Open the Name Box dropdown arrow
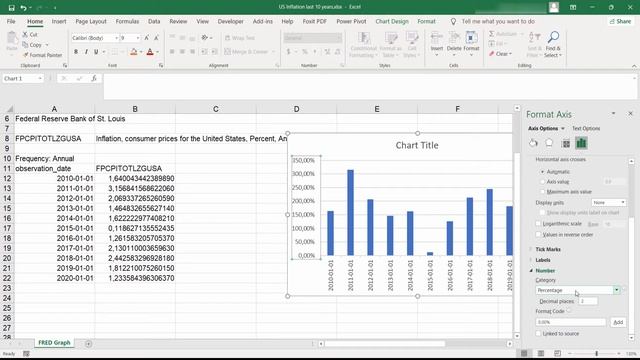This screenshot has width=640, height=360. [40, 78]
